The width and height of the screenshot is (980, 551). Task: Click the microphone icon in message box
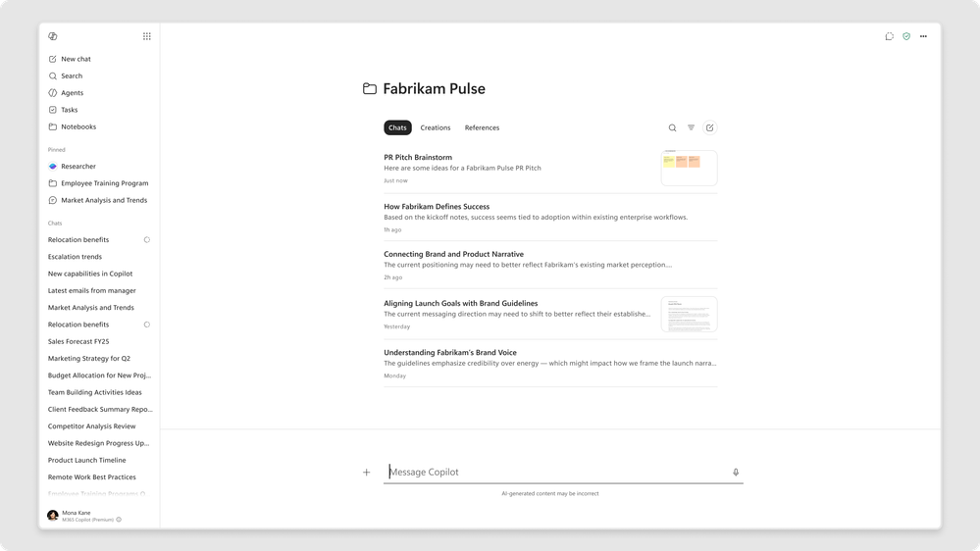(x=736, y=473)
